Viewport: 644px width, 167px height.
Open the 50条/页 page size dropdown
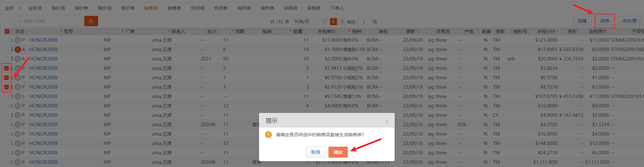(305, 21)
